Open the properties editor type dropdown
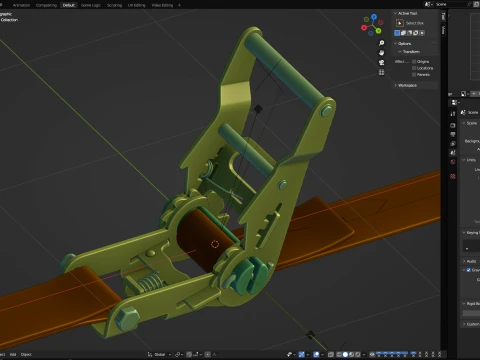Viewport: 480px width, 360px height. tap(455, 102)
